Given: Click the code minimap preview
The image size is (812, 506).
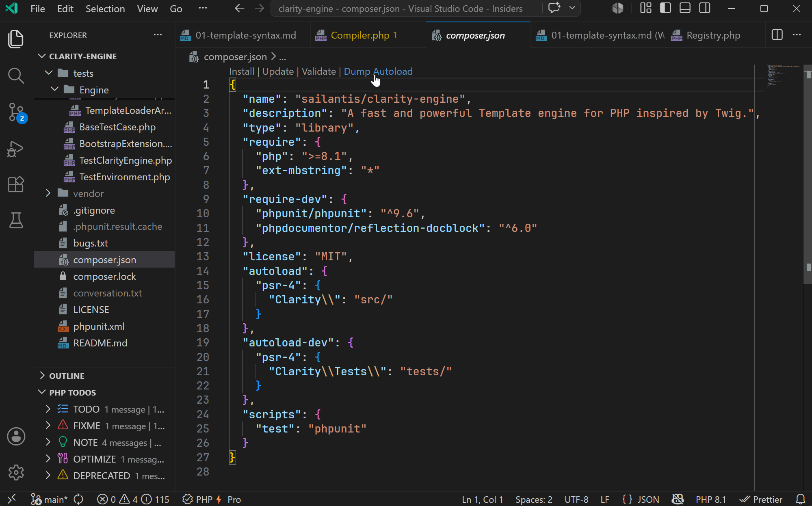Looking at the screenshot, I should [x=784, y=76].
